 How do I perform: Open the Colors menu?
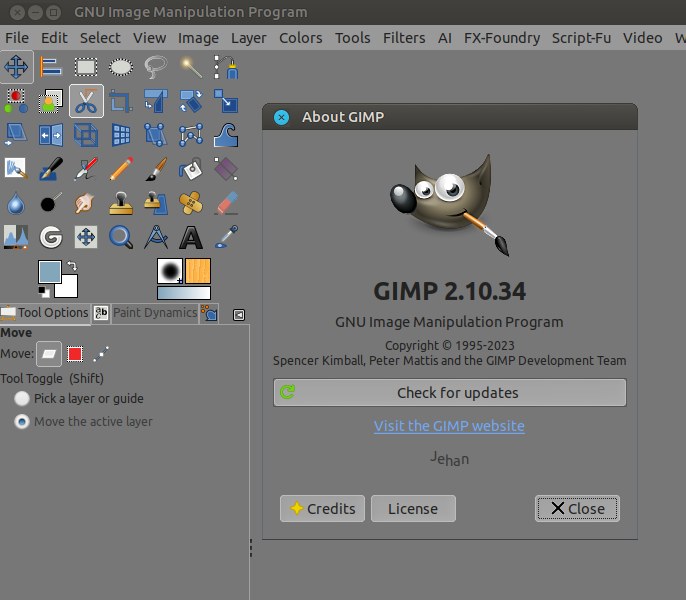click(301, 38)
